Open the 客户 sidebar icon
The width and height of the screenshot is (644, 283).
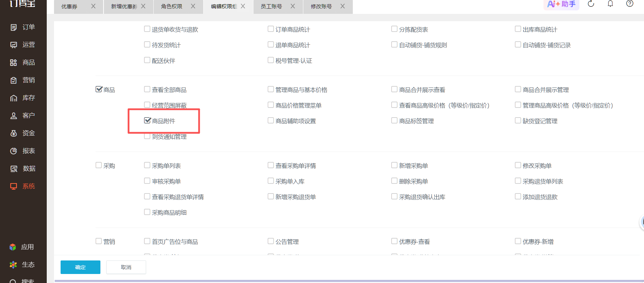14,116
